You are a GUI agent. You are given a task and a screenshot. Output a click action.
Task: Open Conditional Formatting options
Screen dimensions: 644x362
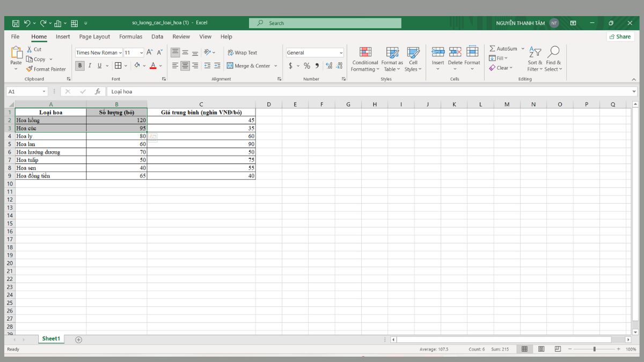[x=365, y=59]
